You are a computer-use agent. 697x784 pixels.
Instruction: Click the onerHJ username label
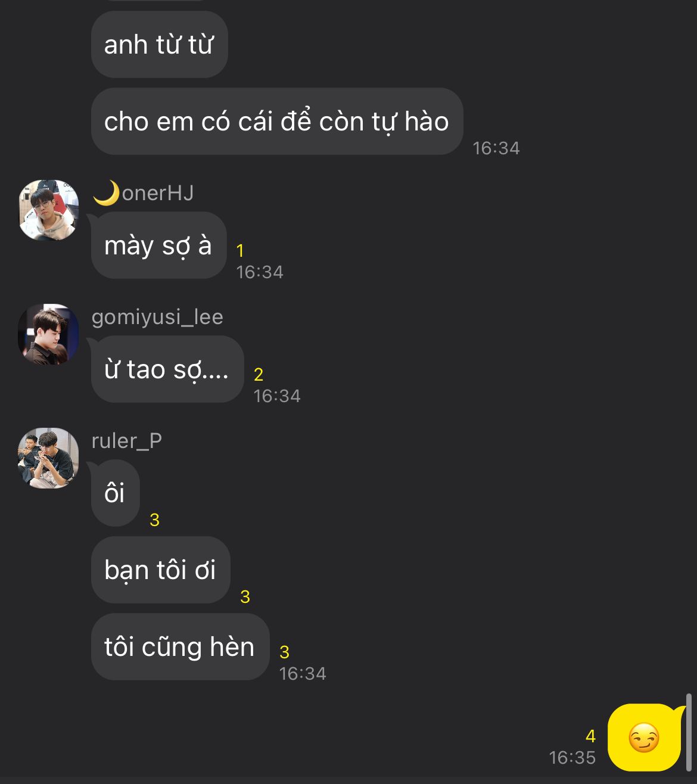click(158, 193)
